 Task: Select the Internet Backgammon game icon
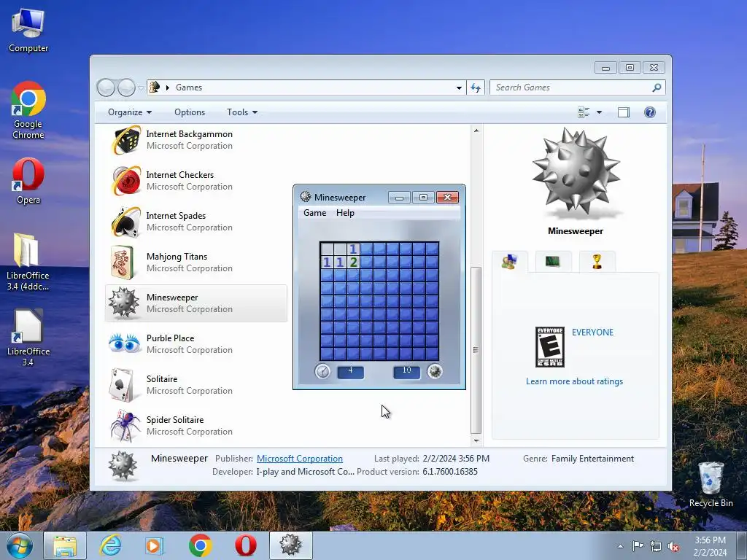(x=125, y=140)
